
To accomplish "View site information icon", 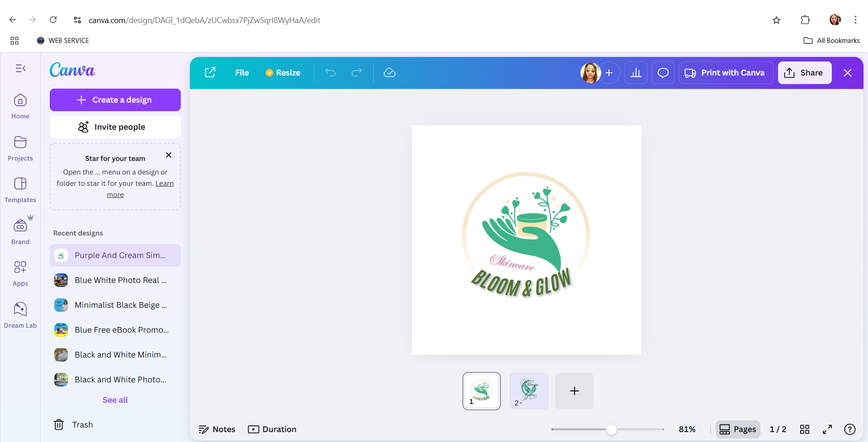I will (77, 20).
